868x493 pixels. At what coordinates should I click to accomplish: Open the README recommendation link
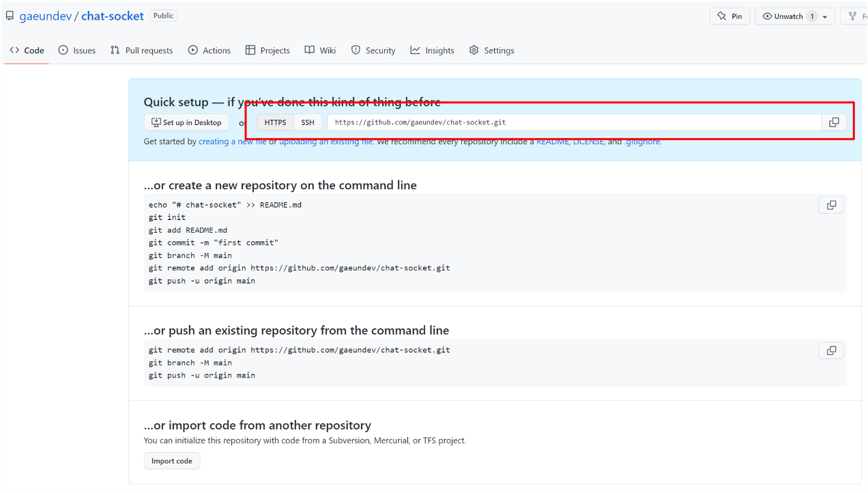(552, 141)
